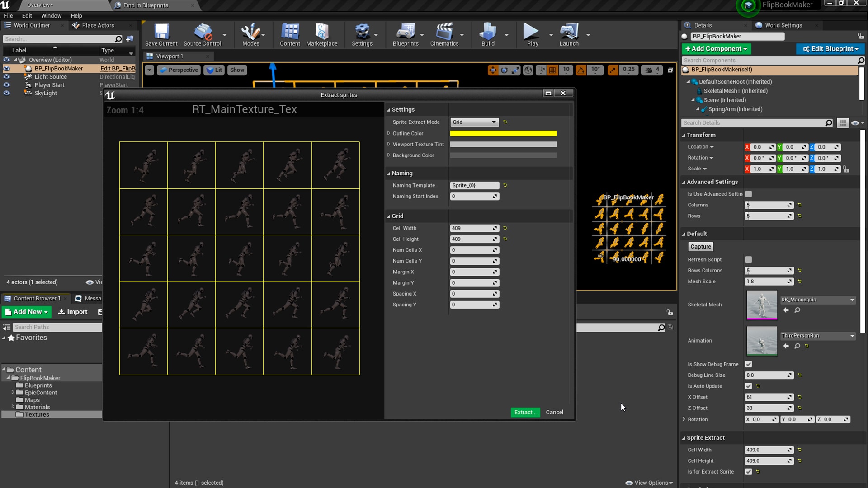This screenshot has height=488, width=868.
Task: Open the Sprite Extract Mode dropdown
Action: (x=474, y=122)
